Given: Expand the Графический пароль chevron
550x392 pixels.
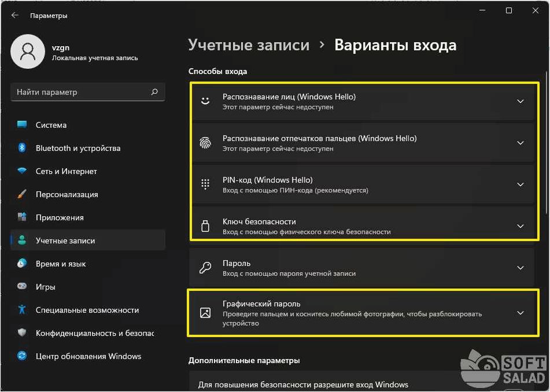Looking at the screenshot, I should click(520, 313).
